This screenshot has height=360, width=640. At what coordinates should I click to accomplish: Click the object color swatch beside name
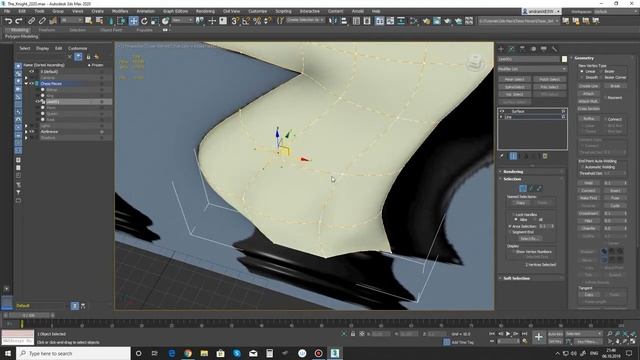tap(564, 59)
